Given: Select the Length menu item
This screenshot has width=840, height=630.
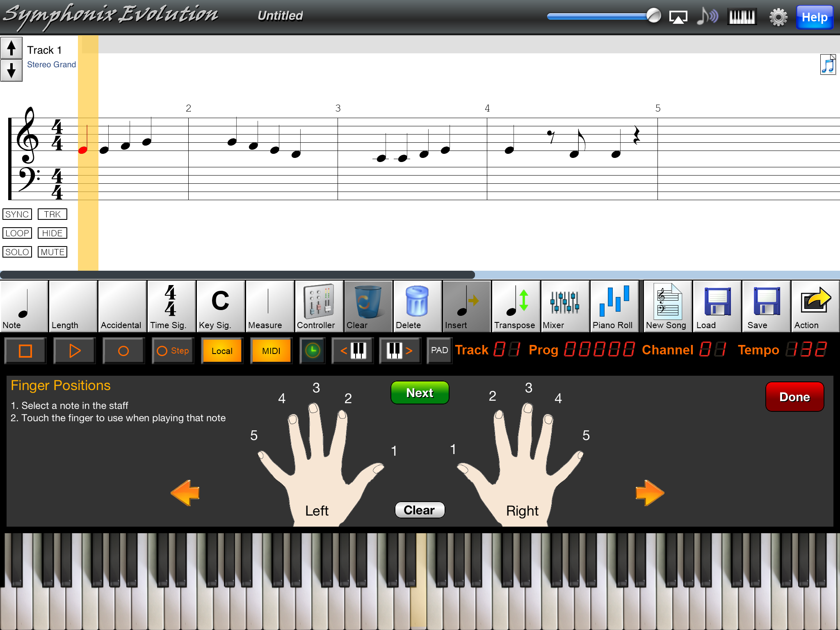Looking at the screenshot, I should (x=73, y=306).
